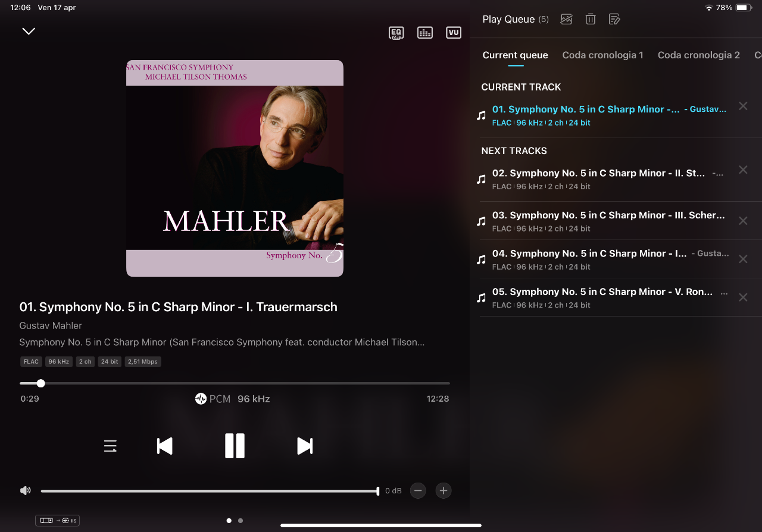Open the playlist queue menu icon

tap(110, 446)
